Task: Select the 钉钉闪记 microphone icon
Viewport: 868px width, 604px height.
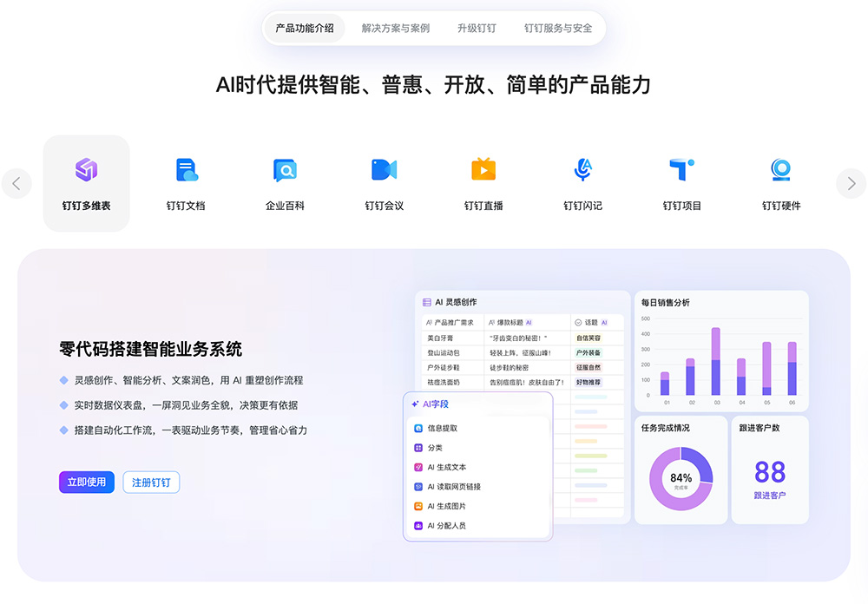Action: click(583, 169)
